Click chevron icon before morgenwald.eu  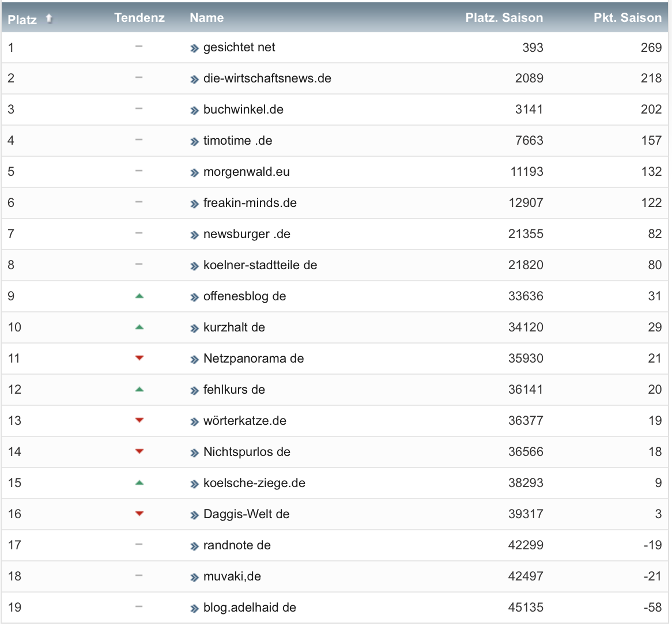[x=195, y=173]
